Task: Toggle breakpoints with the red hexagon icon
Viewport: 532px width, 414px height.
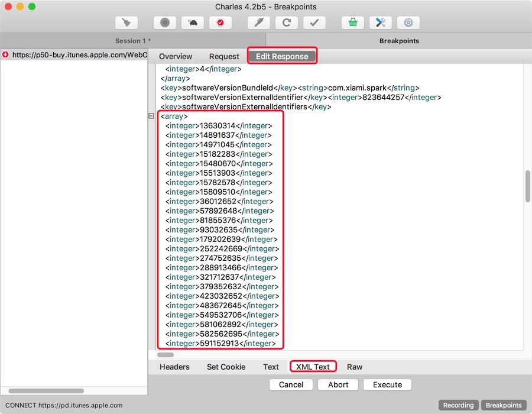Action: pyautogui.click(x=220, y=22)
